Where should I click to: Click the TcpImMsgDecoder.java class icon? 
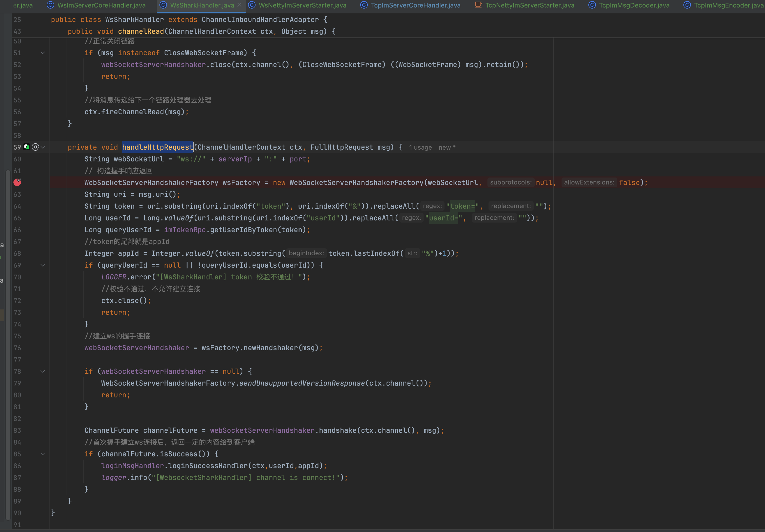click(x=592, y=5)
